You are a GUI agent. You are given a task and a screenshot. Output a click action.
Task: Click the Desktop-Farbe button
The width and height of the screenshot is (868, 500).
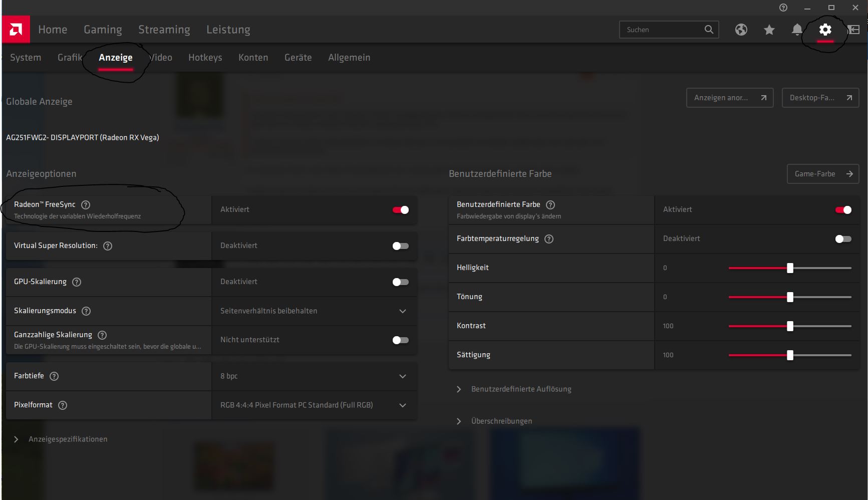tap(820, 98)
